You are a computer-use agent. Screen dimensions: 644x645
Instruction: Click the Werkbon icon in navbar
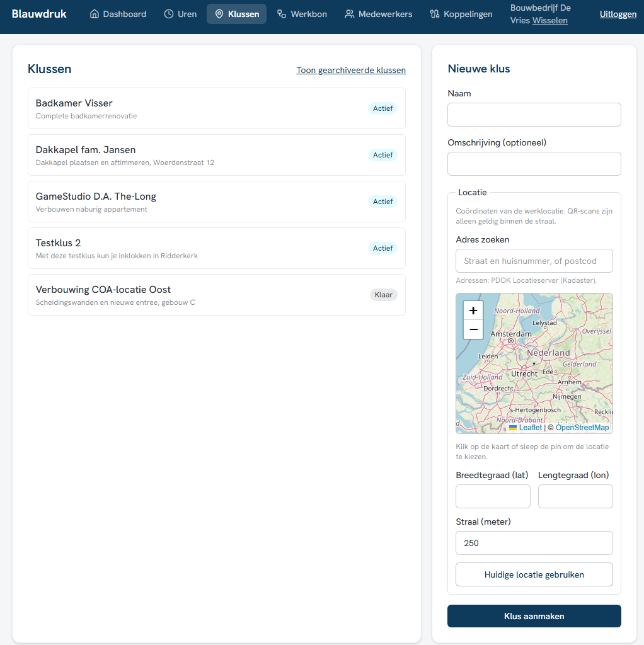pyautogui.click(x=282, y=14)
